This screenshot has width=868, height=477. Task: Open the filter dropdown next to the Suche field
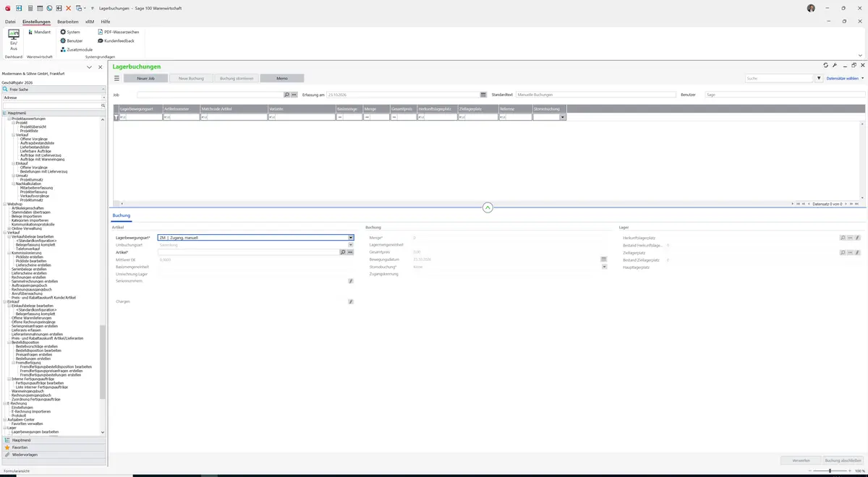click(x=820, y=78)
